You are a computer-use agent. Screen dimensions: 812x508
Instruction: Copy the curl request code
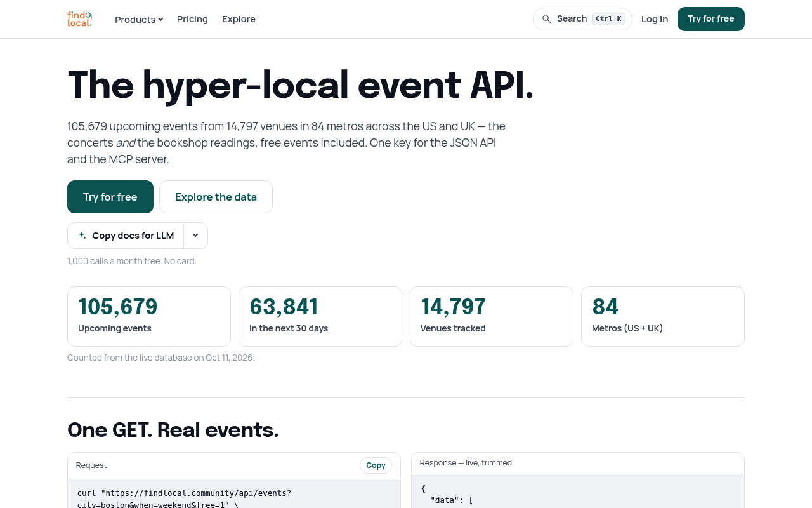click(x=376, y=465)
